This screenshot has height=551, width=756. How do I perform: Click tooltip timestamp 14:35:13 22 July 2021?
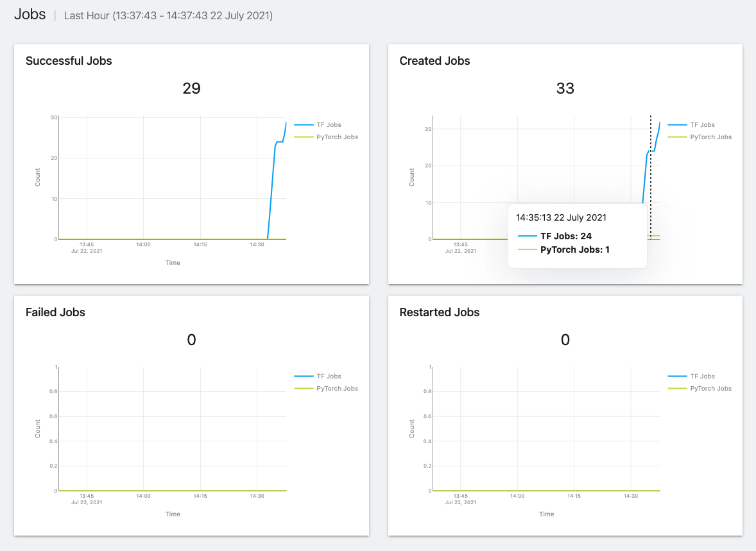tap(561, 217)
